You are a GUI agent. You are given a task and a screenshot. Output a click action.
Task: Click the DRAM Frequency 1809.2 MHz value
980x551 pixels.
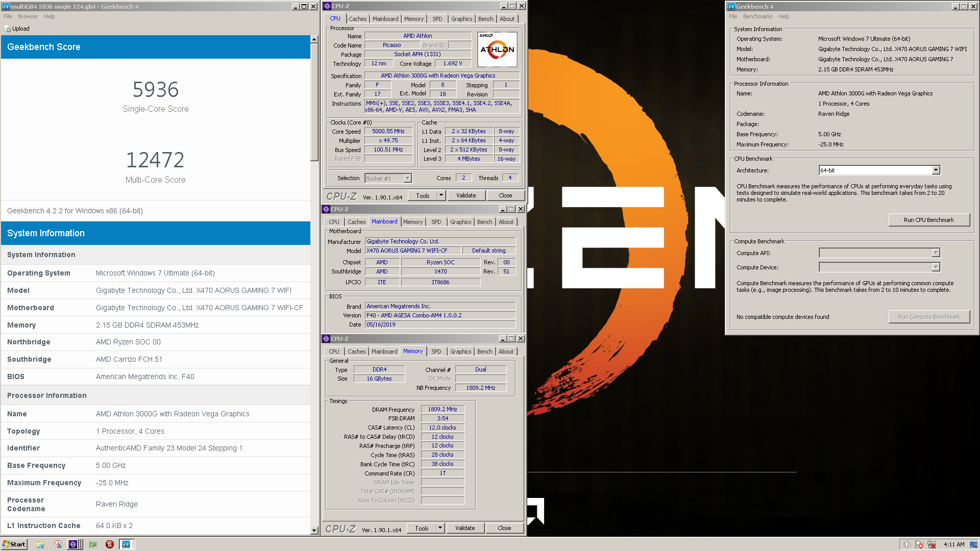[x=443, y=409]
